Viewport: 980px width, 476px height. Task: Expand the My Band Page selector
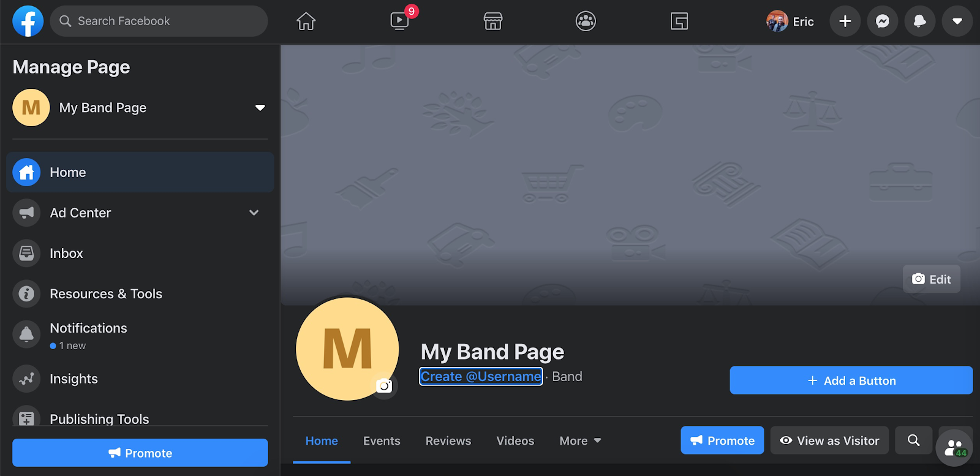(260, 108)
